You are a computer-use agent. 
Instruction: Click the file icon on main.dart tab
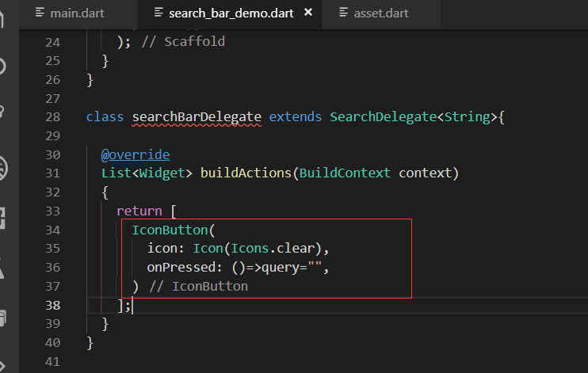[40, 13]
